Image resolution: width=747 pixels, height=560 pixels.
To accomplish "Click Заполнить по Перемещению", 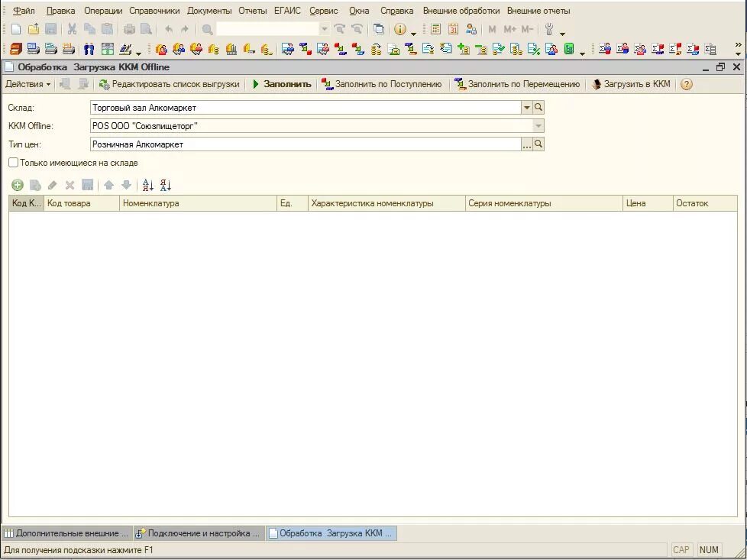I will [x=517, y=84].
